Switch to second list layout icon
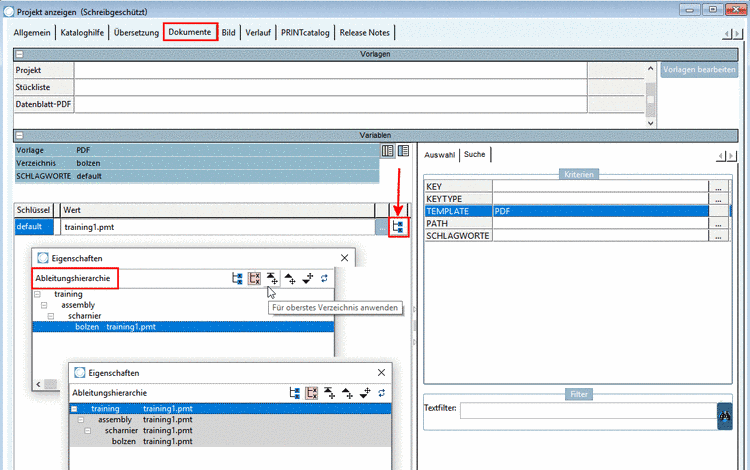This screenshot has width=750, height=470. click(403, 151)
